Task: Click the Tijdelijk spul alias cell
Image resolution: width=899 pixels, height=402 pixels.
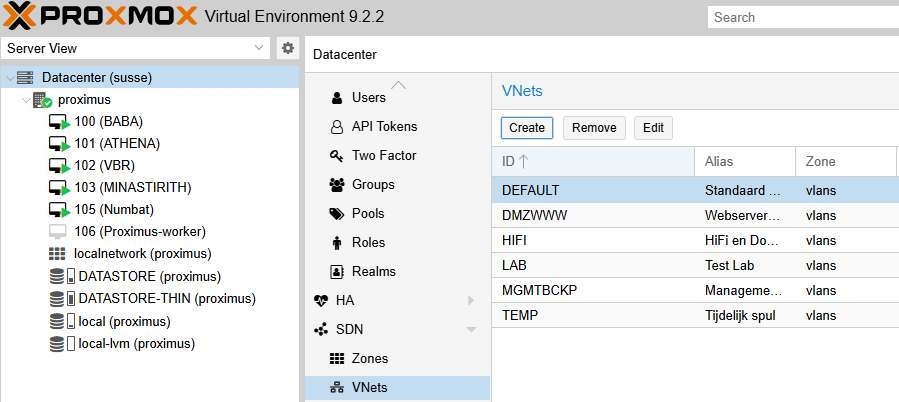Action: 745,315
